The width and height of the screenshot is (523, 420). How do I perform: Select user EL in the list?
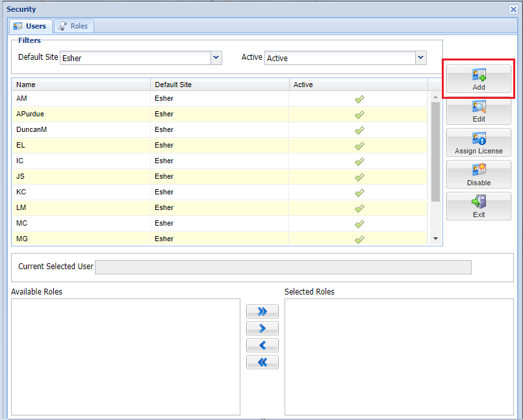(x=220, y=145)
